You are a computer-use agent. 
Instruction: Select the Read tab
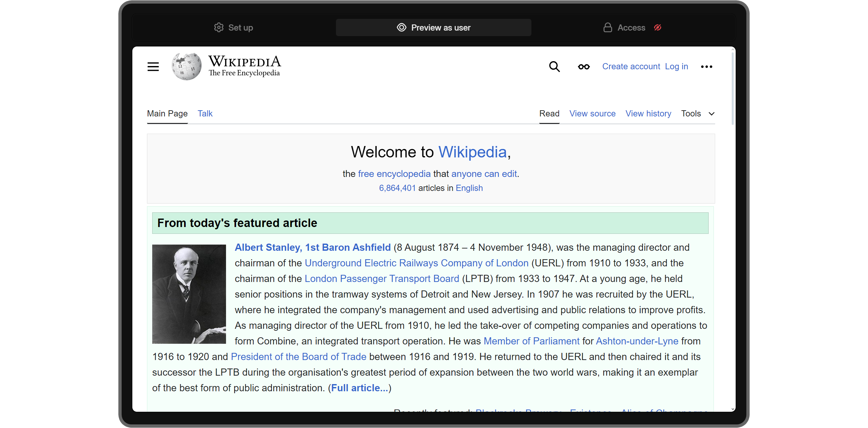[x=549, y=114]
